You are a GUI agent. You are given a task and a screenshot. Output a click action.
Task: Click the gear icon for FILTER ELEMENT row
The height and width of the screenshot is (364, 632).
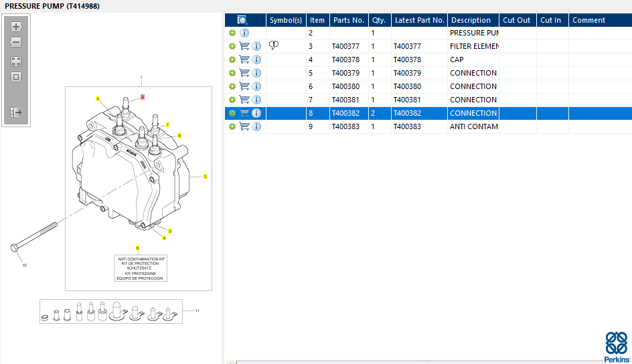[232, 46]
